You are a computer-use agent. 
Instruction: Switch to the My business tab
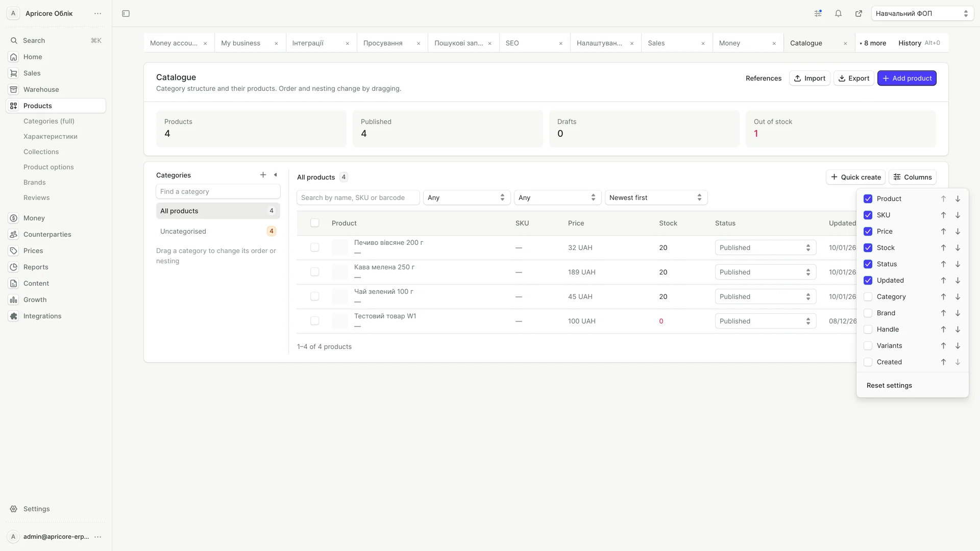click(x=240, y=43)
